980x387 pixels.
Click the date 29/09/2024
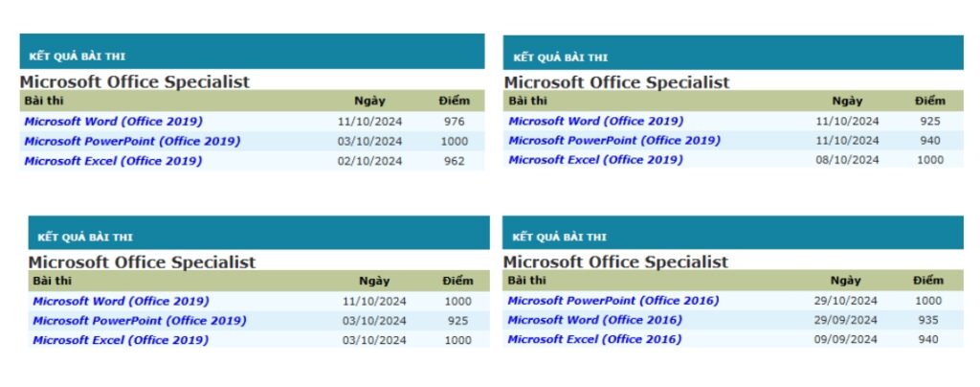(846, 320)
